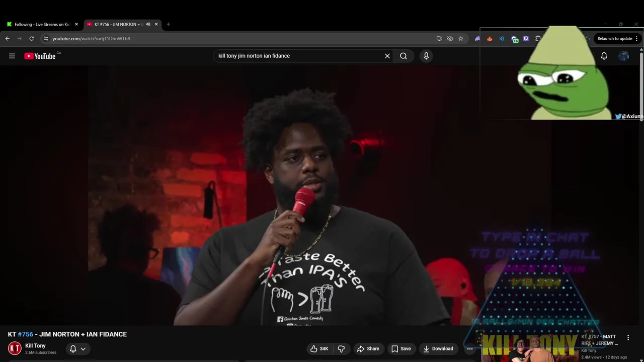Open the YouTube account avatar menu

pos(624,56)
